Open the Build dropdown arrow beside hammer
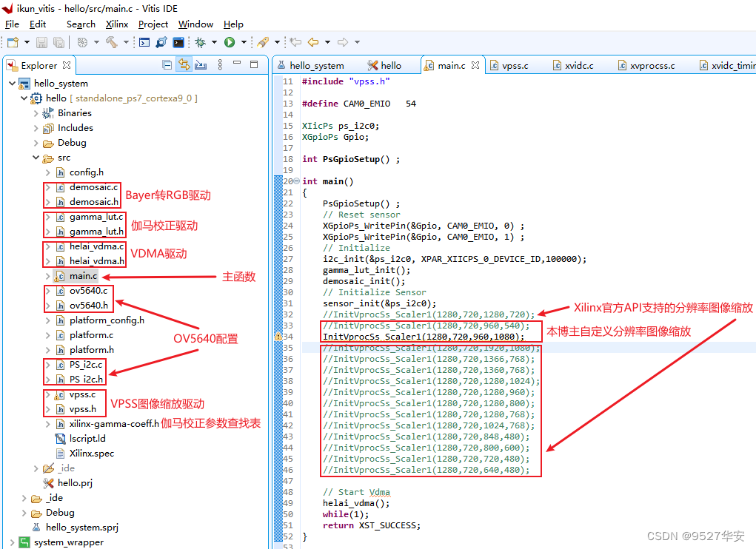 click(126, 42)
